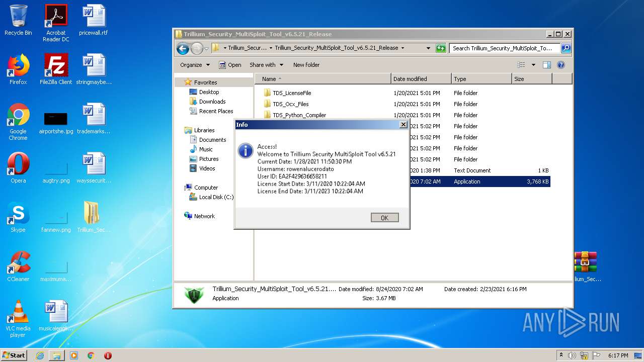Launch Opera browser from desktop

click(x=18, y=168)
